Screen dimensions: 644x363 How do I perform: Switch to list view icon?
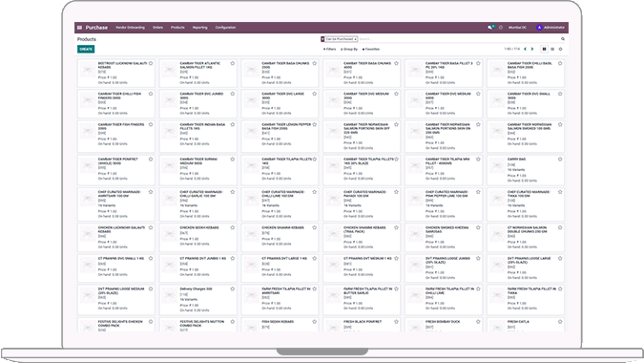point(552,50)
